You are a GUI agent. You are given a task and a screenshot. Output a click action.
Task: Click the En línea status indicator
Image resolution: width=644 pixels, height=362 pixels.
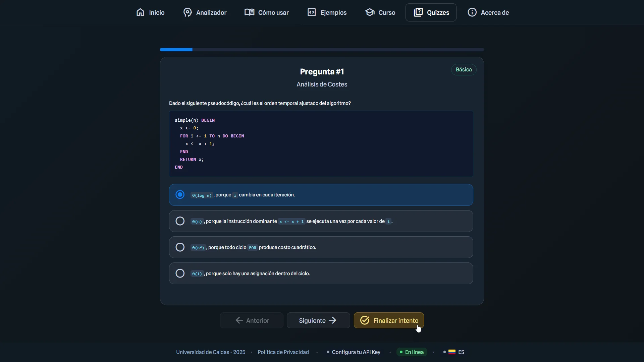(x=412, y=352)
